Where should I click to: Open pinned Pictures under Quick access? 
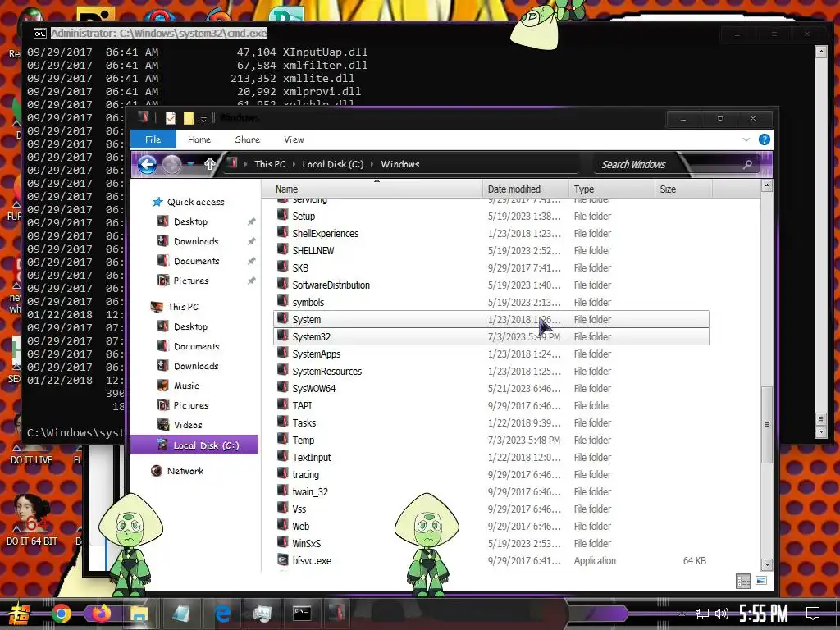point(190,281)
